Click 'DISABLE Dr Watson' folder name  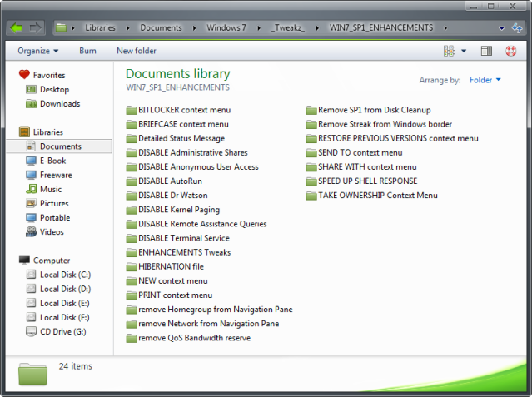point(173,196)
